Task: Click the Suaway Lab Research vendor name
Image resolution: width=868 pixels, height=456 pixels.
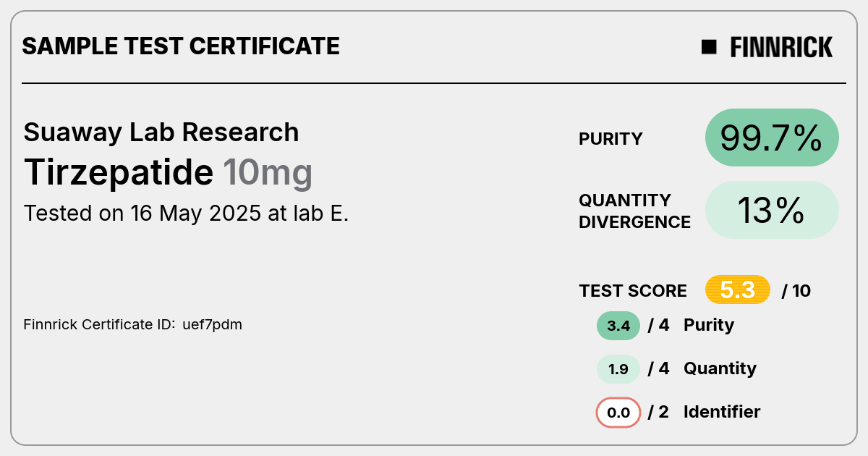Action: pos(161,132)
